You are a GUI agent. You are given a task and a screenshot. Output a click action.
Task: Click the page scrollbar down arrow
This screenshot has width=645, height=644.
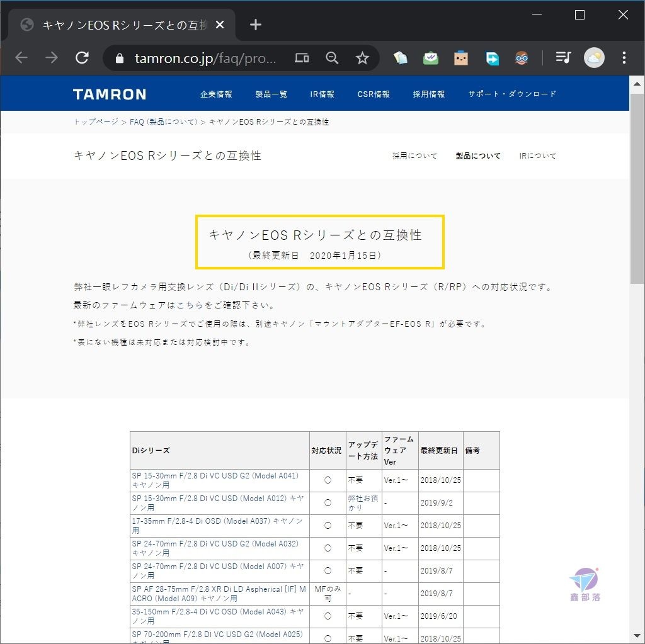click(x=637, y=636)
